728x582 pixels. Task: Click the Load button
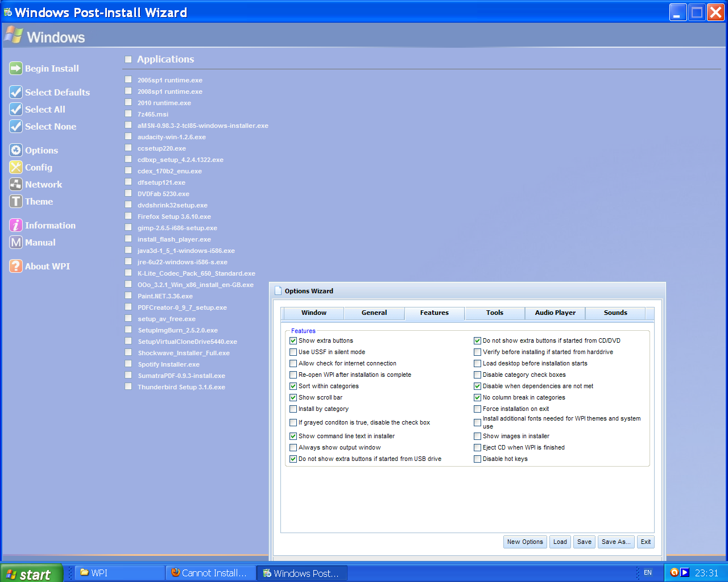click(x=560, y=542)
